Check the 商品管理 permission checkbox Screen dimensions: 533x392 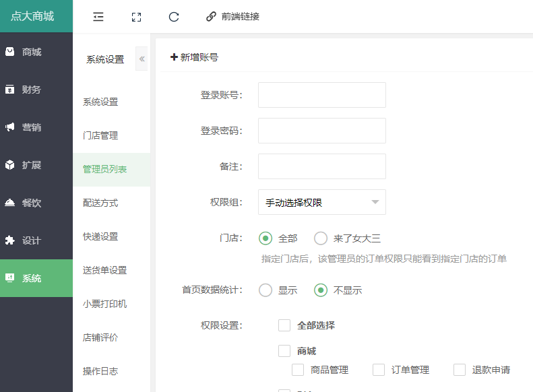click(x=298, y=370)
